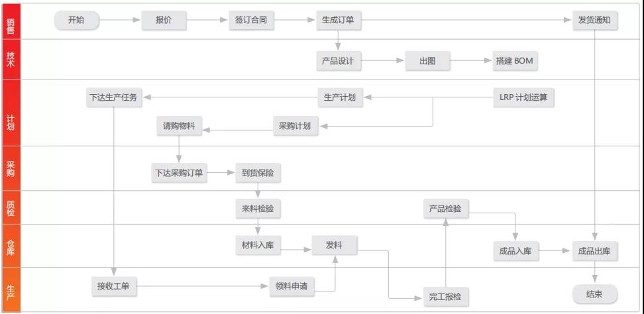Select the LRP 计划运算 node
This screenshot has height=314, width=644.
[x=523, y=97]
